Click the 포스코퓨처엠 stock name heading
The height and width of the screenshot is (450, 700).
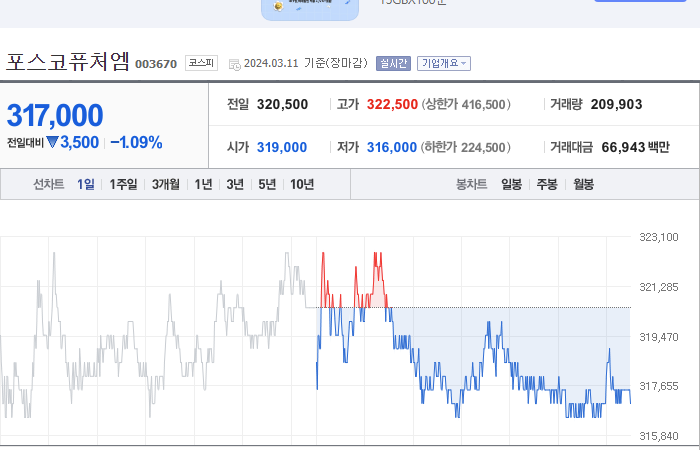point(68,61)
